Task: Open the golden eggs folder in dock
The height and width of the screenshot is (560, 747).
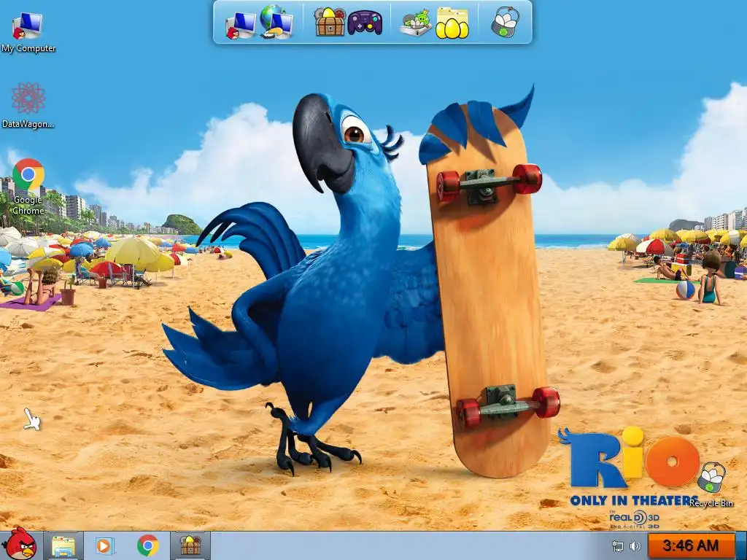Action: (452, 23)
